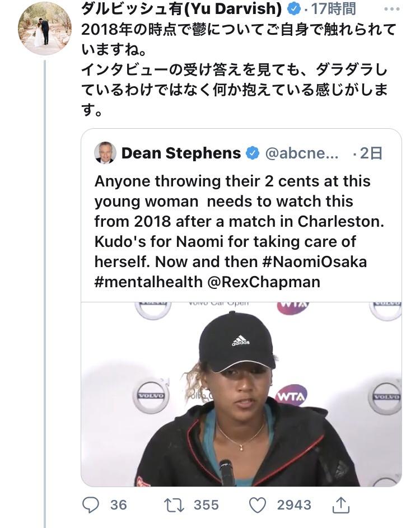Viewport: 420px width, 528px height.
Task: Tap the reply speech bubble icon
Action: click(91, 505)
